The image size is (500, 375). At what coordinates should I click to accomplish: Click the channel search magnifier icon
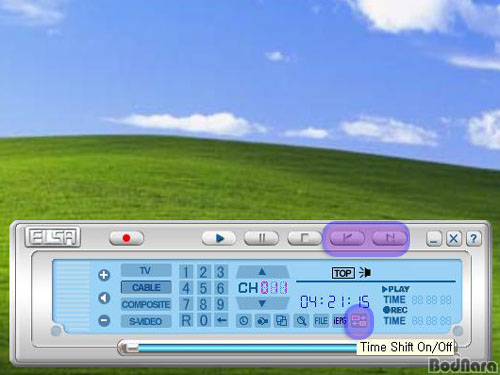point(301,321)
